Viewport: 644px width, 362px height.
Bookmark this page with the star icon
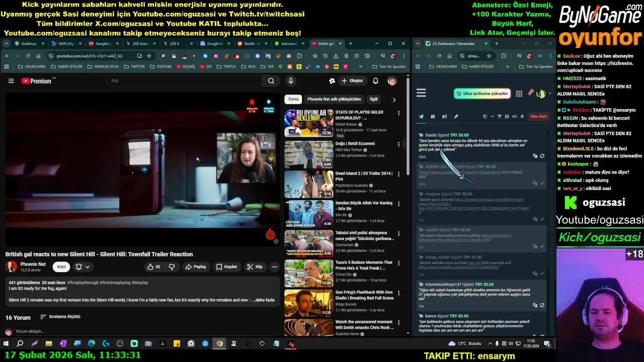[x=149, y=56]
